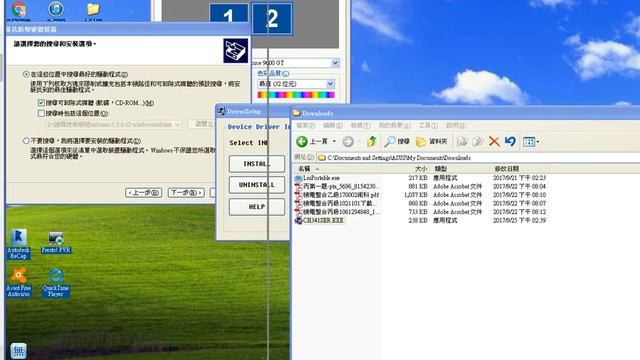Screen dimensions: 640x360
Task: Open the 工具(T) tools menu
Action: 428,125
